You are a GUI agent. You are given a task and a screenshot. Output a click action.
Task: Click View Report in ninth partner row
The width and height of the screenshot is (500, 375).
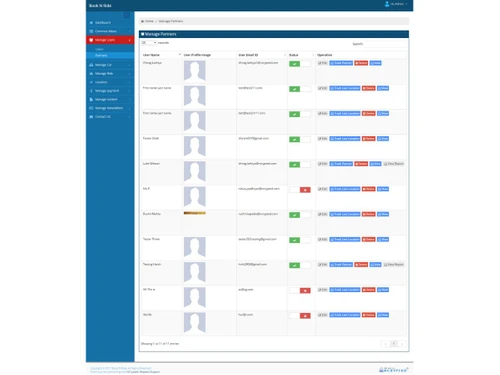(x=393, y=265)
